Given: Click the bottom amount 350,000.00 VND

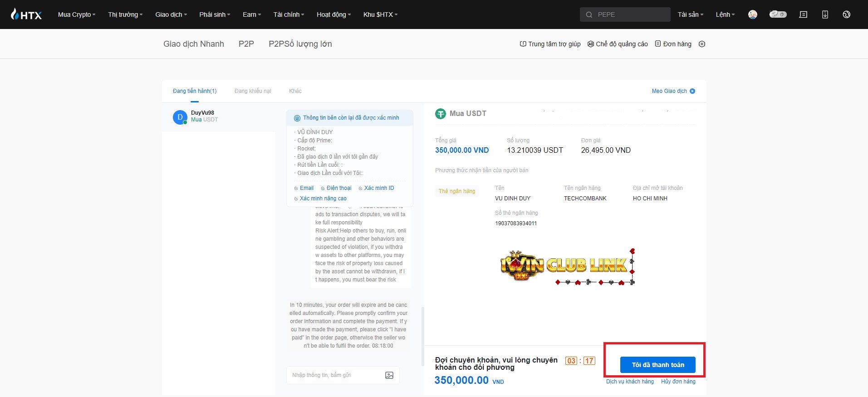Looking at the screenshot, I should [x=469, y=380].
